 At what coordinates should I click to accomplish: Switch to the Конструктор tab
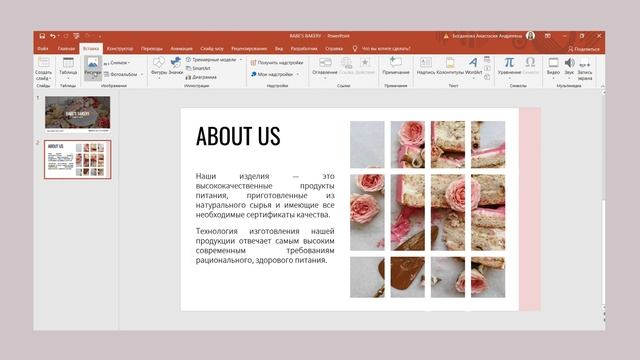[120, 49]
